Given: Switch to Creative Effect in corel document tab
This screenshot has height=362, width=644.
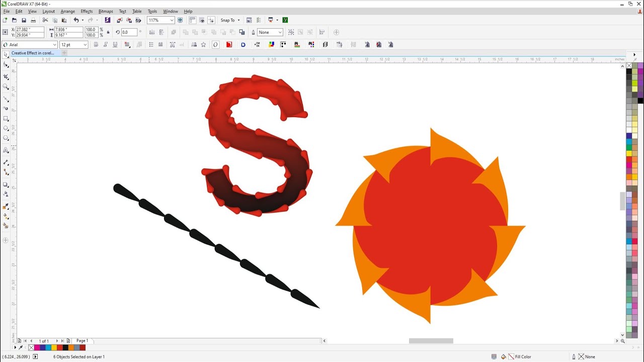Looking at the screenshot, I should point(33,53).
